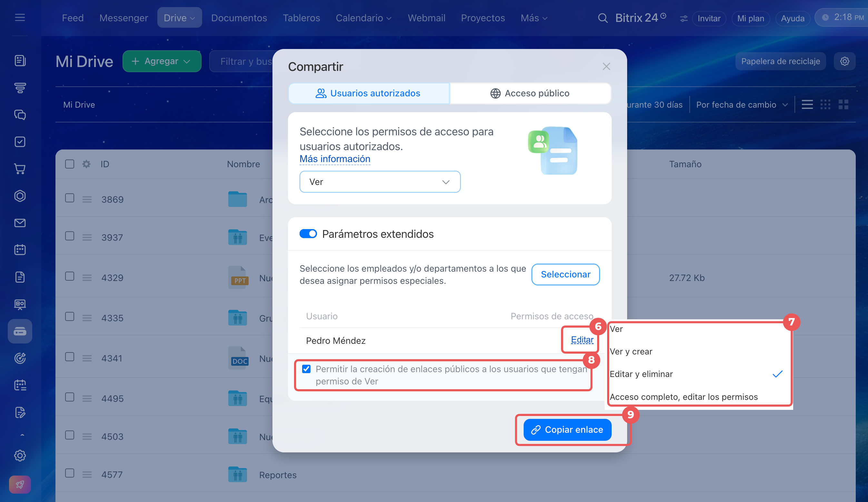
Task: Open the shopping cart sidebar icon
Action: pyautogui.click(x=20, y=169)
